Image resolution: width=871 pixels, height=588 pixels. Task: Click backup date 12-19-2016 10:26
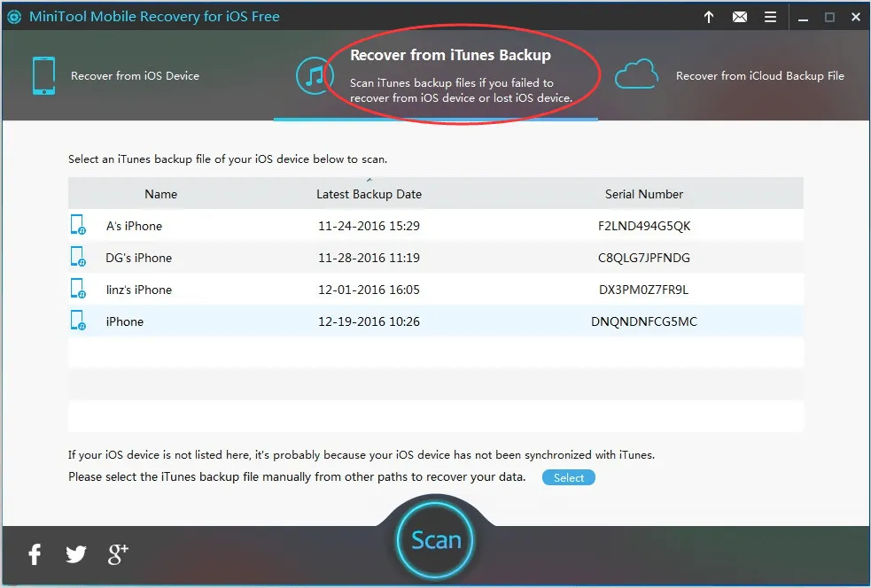[369, 321]
